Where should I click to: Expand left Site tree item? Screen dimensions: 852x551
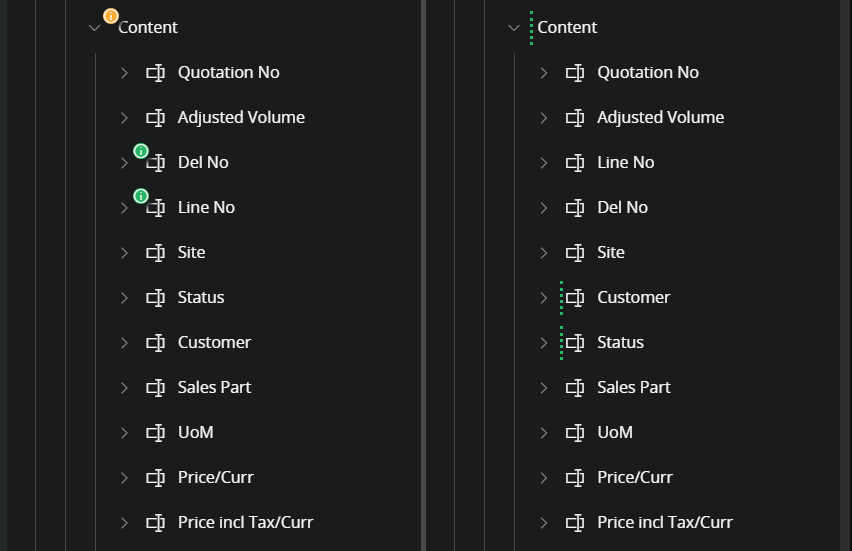pos(124,253)
